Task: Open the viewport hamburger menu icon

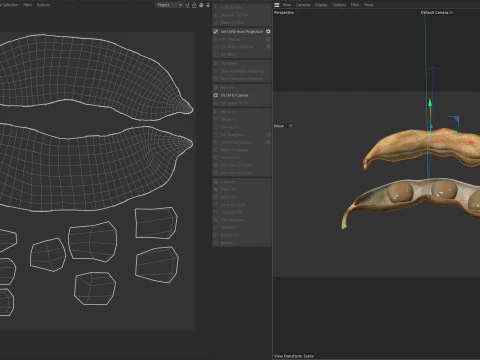Action: [x=277, y=5]
